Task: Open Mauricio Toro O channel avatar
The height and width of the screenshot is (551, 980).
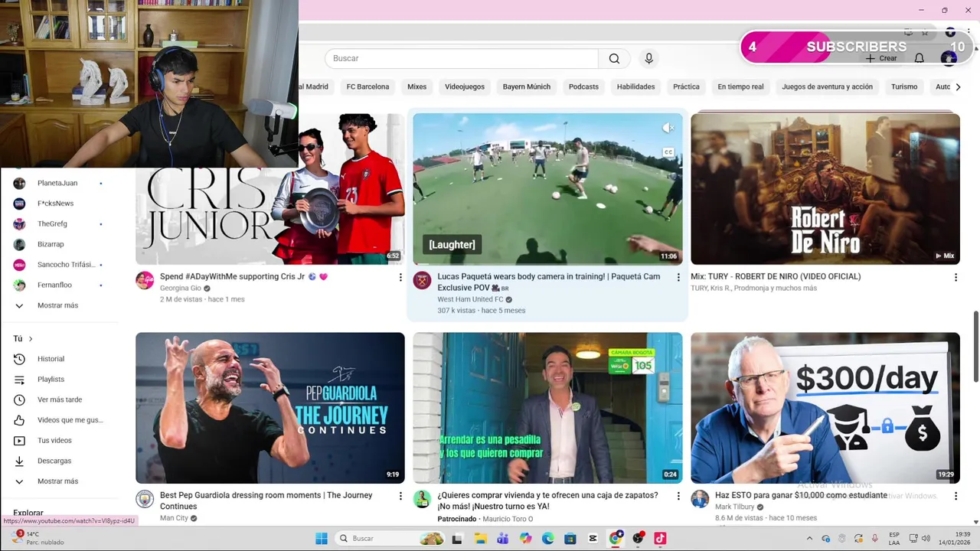Action: pos(422,499)
